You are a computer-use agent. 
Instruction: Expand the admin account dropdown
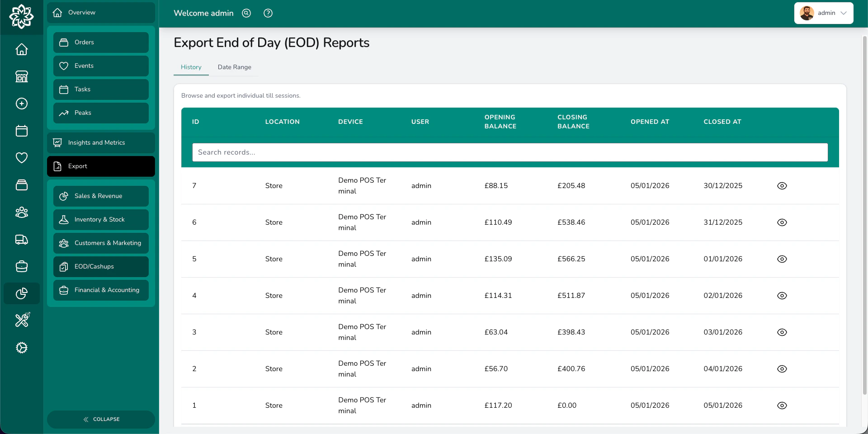(824, 13)
